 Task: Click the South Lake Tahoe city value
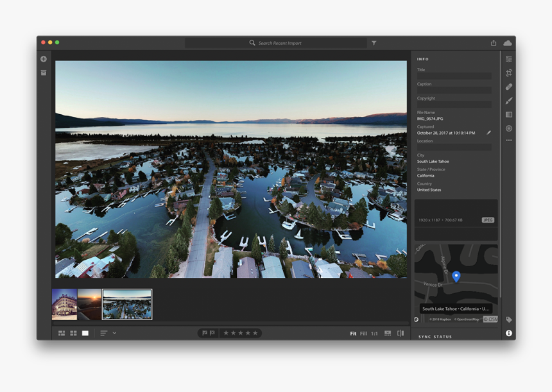coord(433,162)
